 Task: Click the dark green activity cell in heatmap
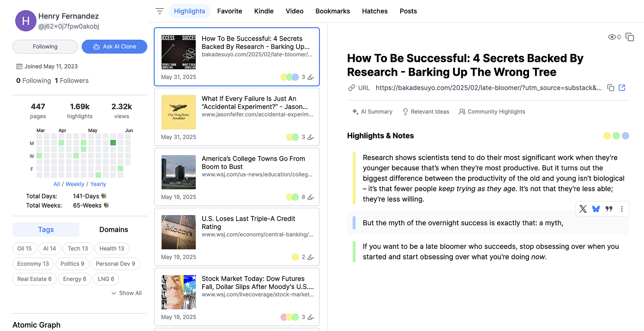[113, 143]
